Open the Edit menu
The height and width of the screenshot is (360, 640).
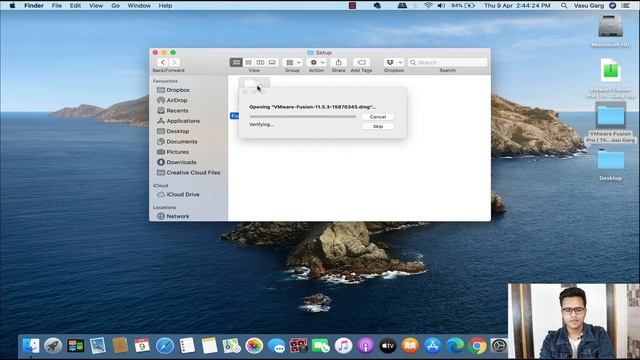(x=75, y=5)
